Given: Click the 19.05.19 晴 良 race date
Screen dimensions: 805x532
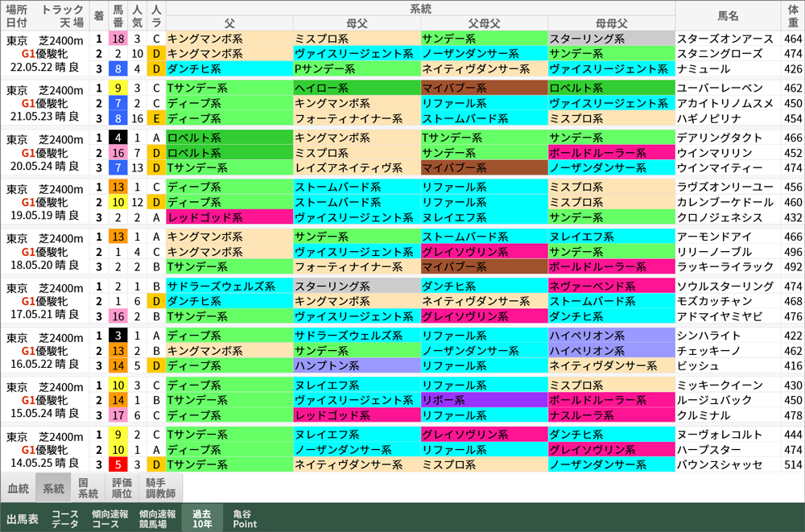Looking at the screenshot, I should pos(44,216).
